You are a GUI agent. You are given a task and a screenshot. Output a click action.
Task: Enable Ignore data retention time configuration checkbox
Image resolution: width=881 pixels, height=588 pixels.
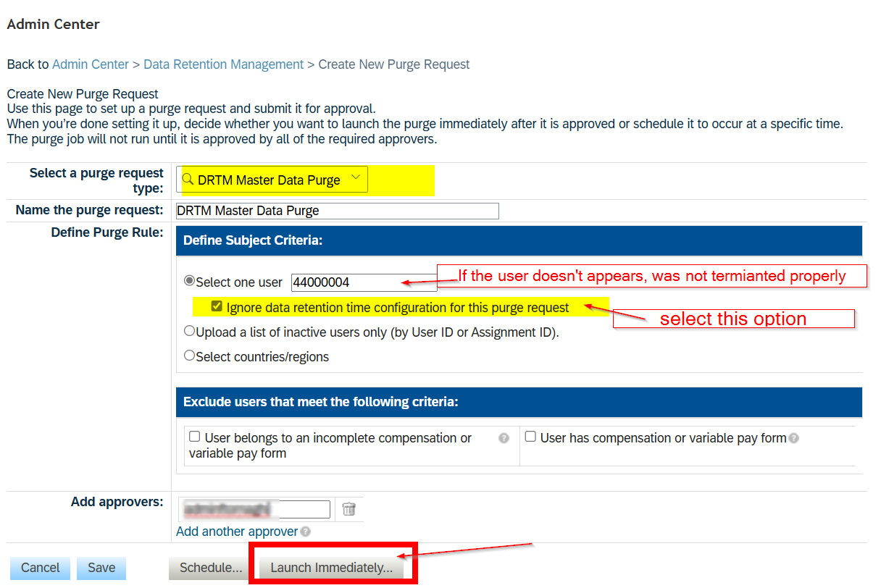[x=217, y=307]
